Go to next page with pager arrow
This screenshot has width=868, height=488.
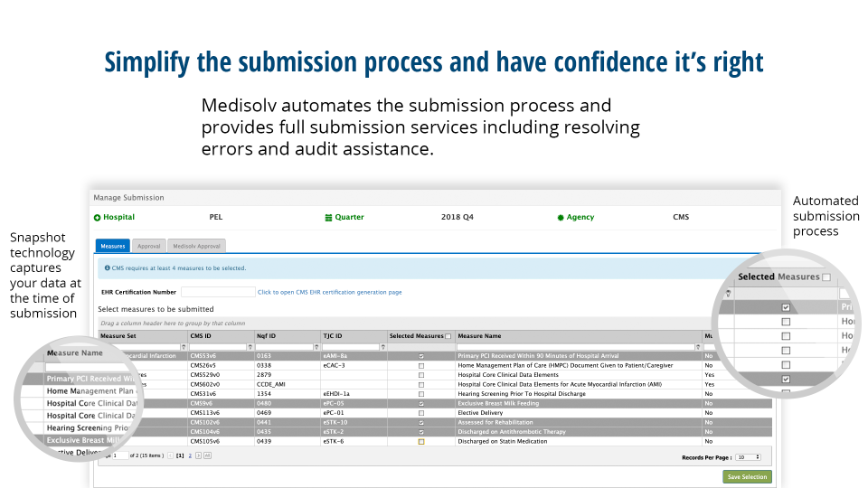tap(198, 455)
